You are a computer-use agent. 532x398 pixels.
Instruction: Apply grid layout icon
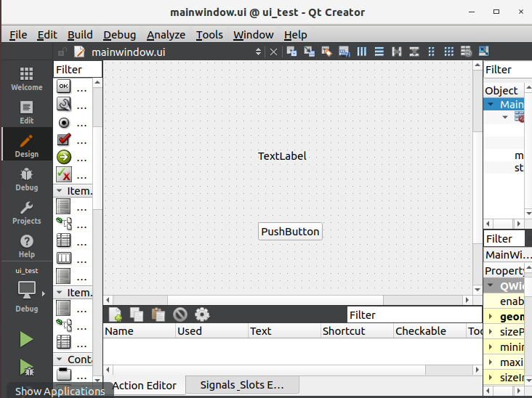[x=449, y=52]
